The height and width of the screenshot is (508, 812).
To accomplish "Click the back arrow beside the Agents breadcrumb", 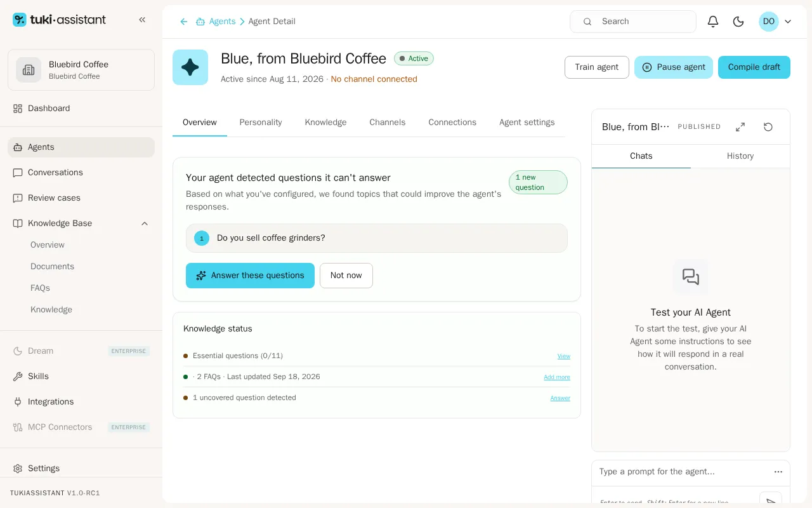I will [x=184, y=22].
